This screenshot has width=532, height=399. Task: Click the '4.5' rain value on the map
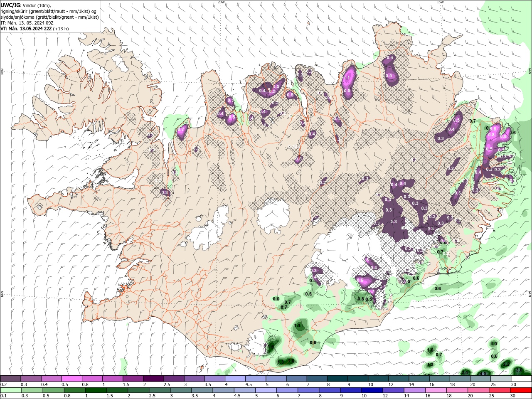[x=483, y=374]
